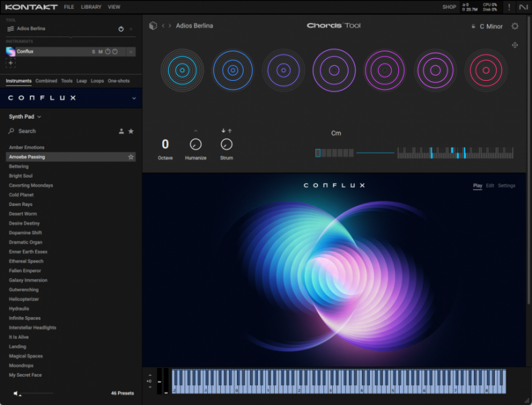The width and height of the screenshot is (532, 405).
Task: Switch to the Combined tab
Action: tap(46, 81)
